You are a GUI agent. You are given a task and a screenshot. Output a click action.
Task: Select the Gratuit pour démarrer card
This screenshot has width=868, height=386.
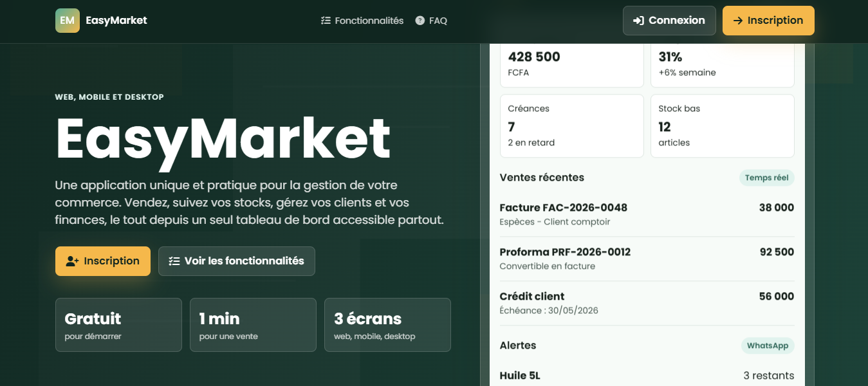(x=118, y=325)
